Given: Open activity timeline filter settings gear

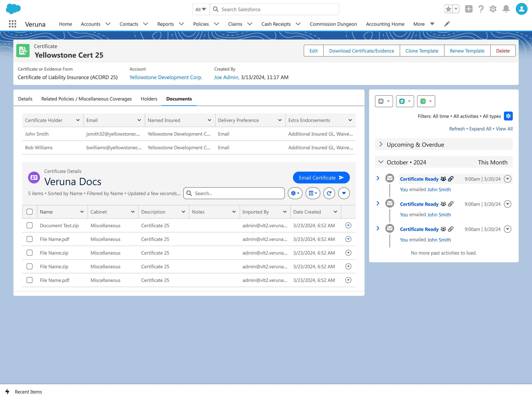Looking at the screenshot, I should [x=508, y=116].
